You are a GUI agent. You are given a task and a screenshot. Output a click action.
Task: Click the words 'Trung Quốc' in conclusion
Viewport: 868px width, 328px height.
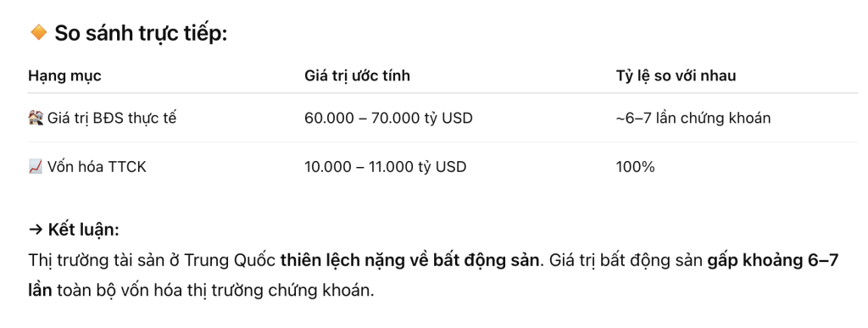(231, 260)
